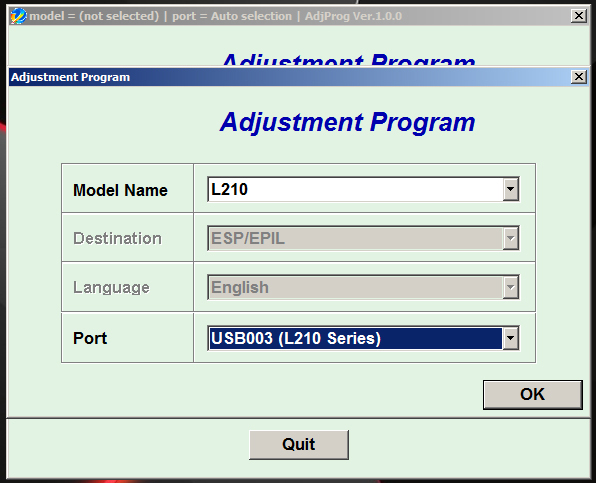Image resolution: width=596 pixels, height=483 pixels.
Task: Click the grayed Destination label
Action: 117,238
